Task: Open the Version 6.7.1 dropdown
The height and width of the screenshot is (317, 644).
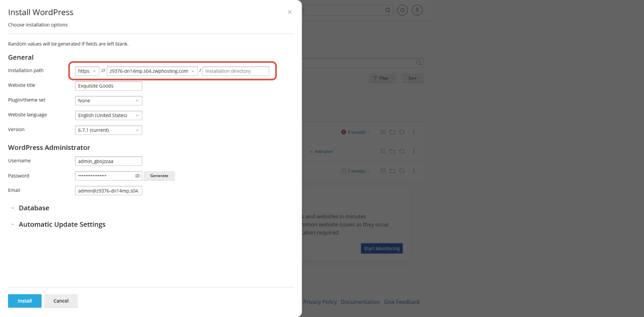Action: pos(109,130)
